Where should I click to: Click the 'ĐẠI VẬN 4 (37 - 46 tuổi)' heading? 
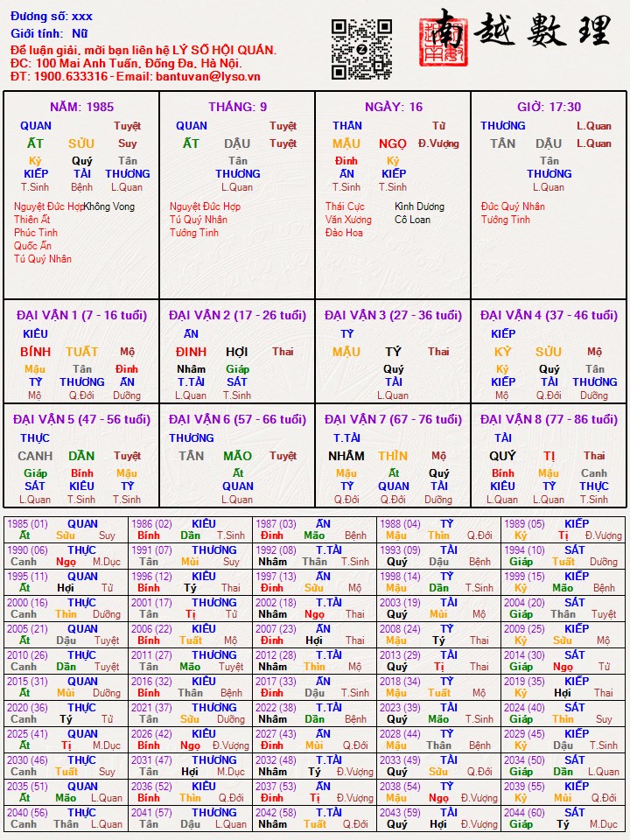pos(549,315)
